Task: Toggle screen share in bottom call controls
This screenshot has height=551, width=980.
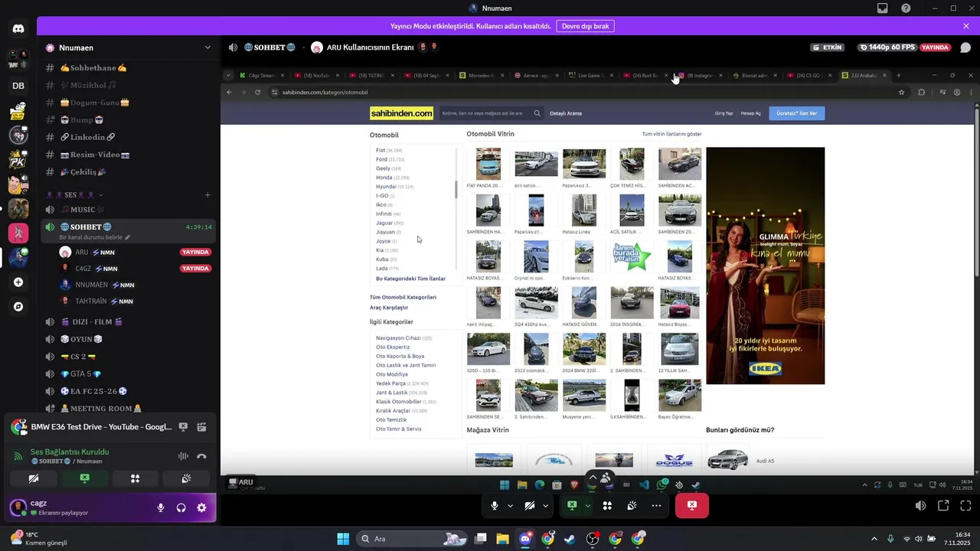Action: [572, 506]
